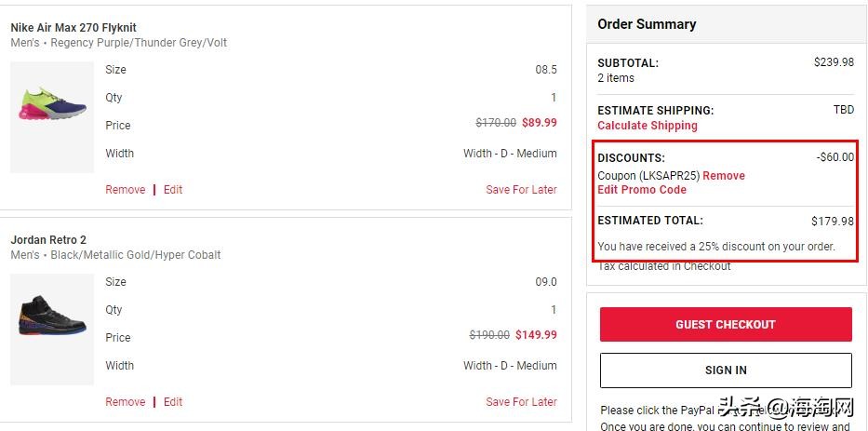Click the -$60.00 discount amount

click(835, 157)
